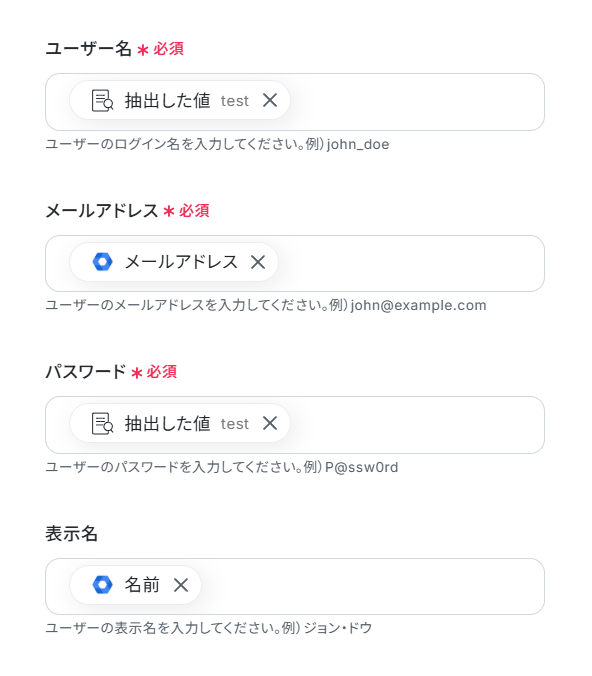Click the empty area of the メールアドレス input
Screen dimensions: 592x676
click(x=410, y=263)
